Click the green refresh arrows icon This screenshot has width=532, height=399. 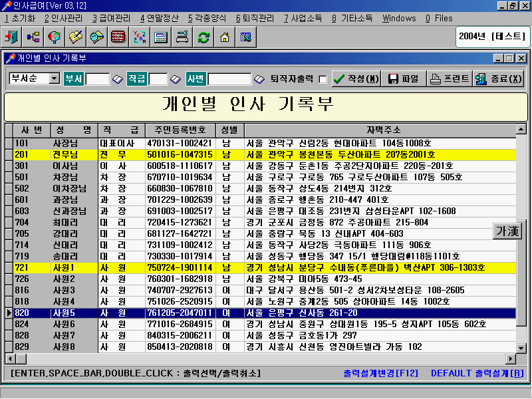coord(203,37)
